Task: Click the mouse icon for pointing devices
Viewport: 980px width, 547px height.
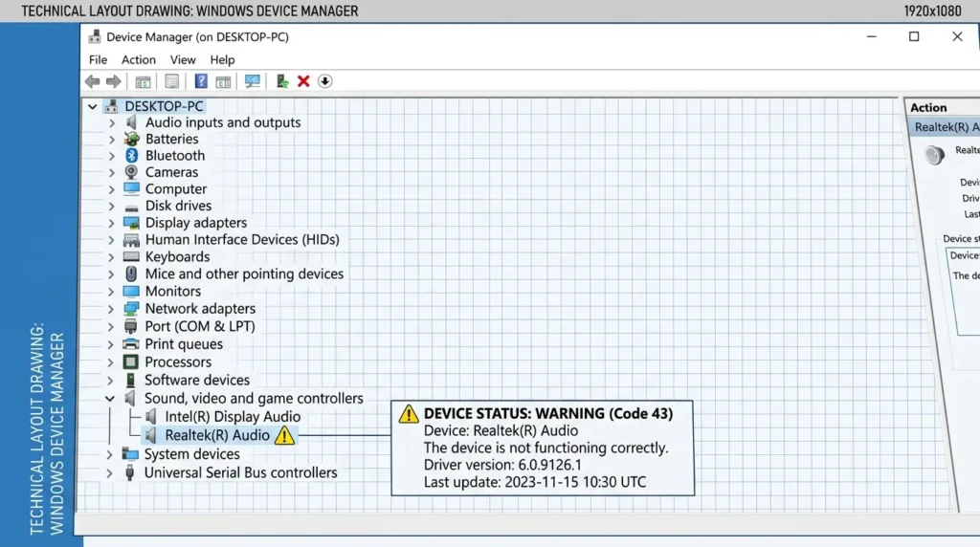Action: [x=131, y=273]
